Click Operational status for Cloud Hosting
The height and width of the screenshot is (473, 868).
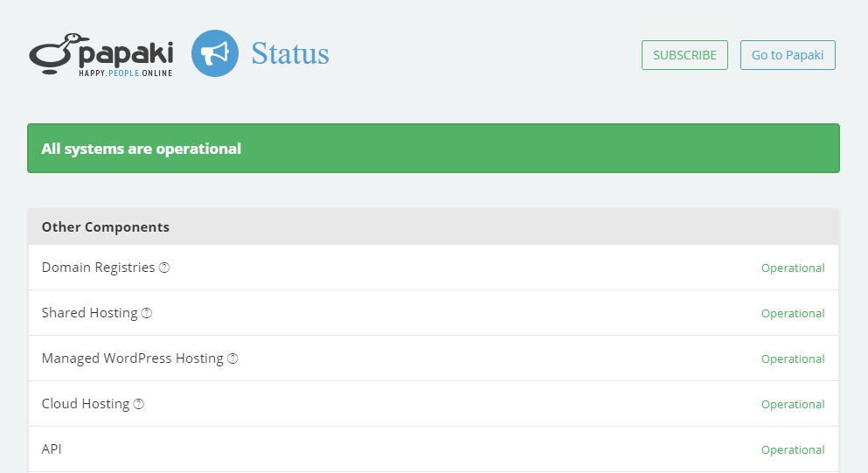pos(793,404)
